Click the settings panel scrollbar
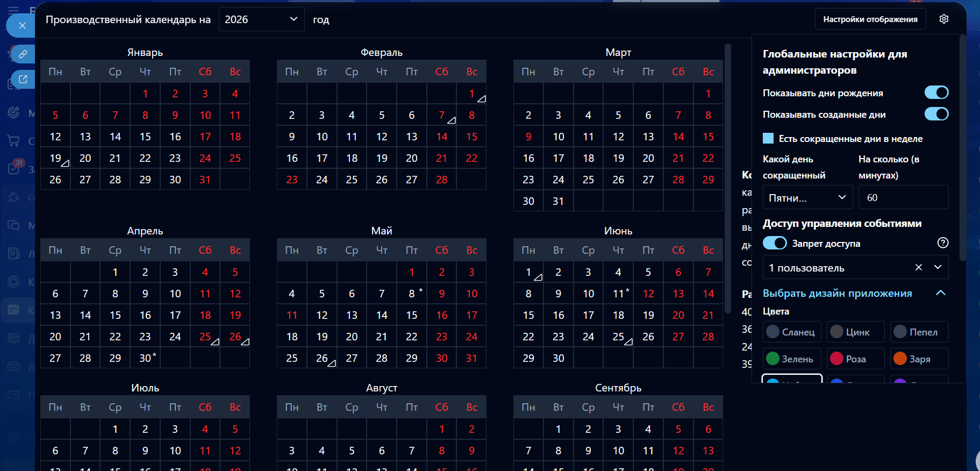 pyautogui.click(x=962, y=148)
